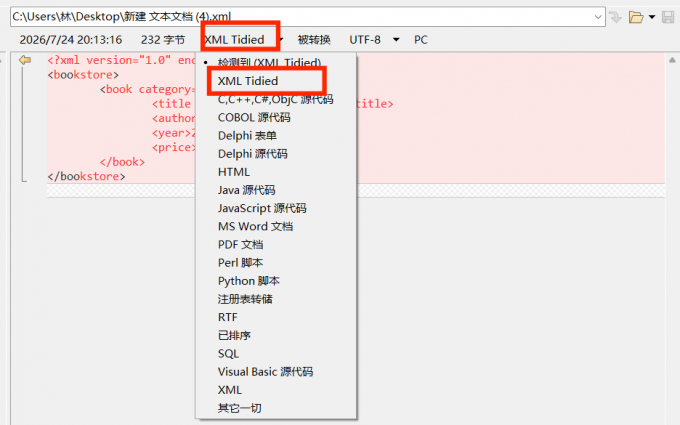Choose COBOL 源代码 from the menu
The height and width of the screenshot is (425, 680).
tap(254, 118)
